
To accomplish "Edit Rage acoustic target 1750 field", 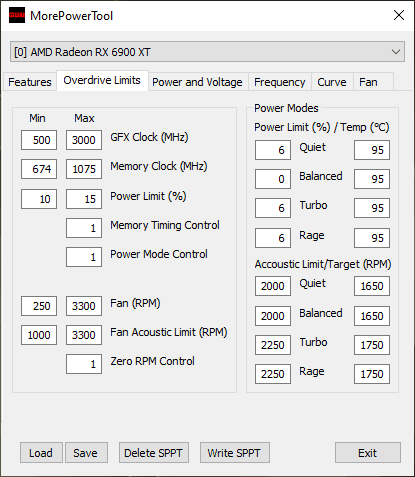I will (372, 374).
